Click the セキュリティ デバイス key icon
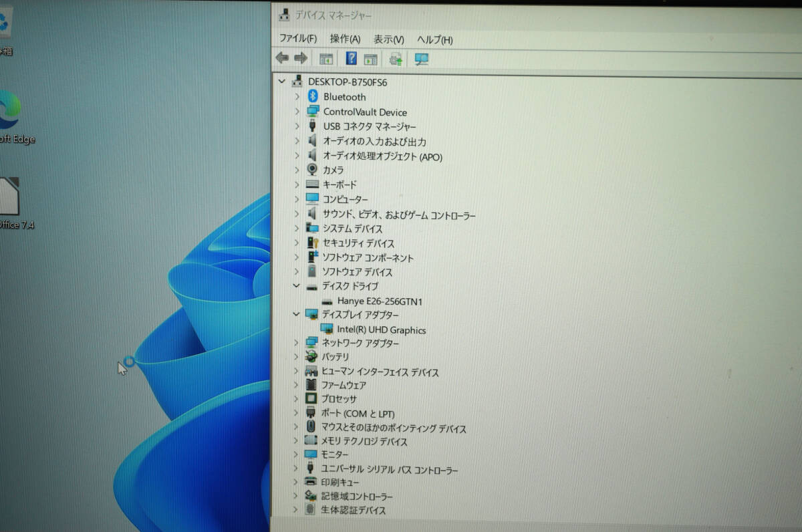Image resolution: width=802 pixels, height=532 pixels. coord(312,243)
